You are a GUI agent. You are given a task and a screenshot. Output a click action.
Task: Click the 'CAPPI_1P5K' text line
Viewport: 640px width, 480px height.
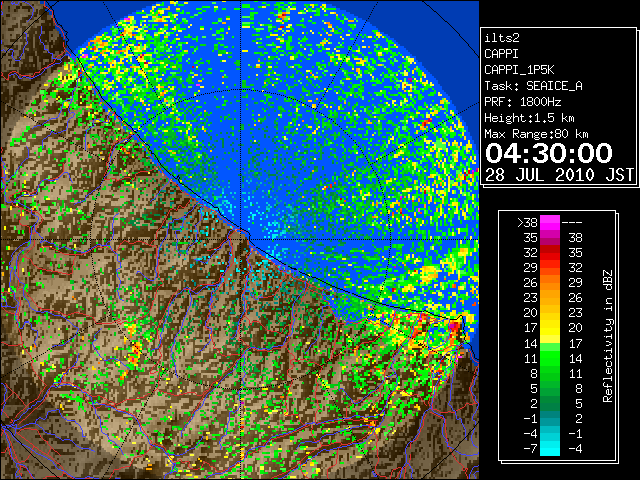point(519,70)
